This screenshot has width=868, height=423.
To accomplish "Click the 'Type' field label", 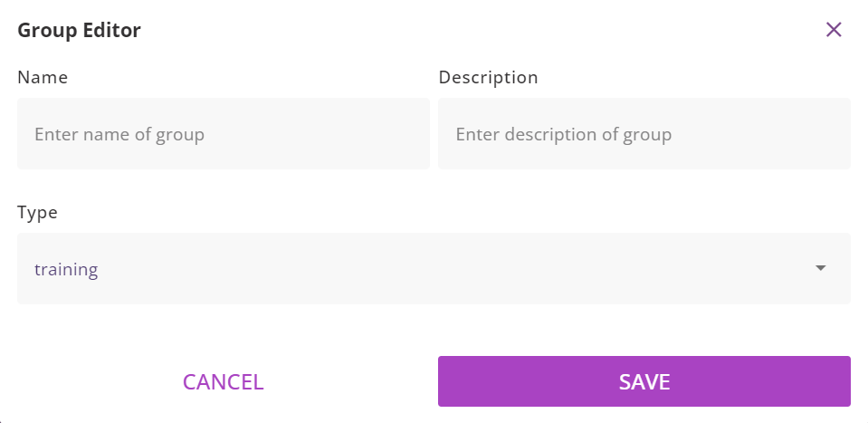I will pyautogui.click(x=37, y=213).
